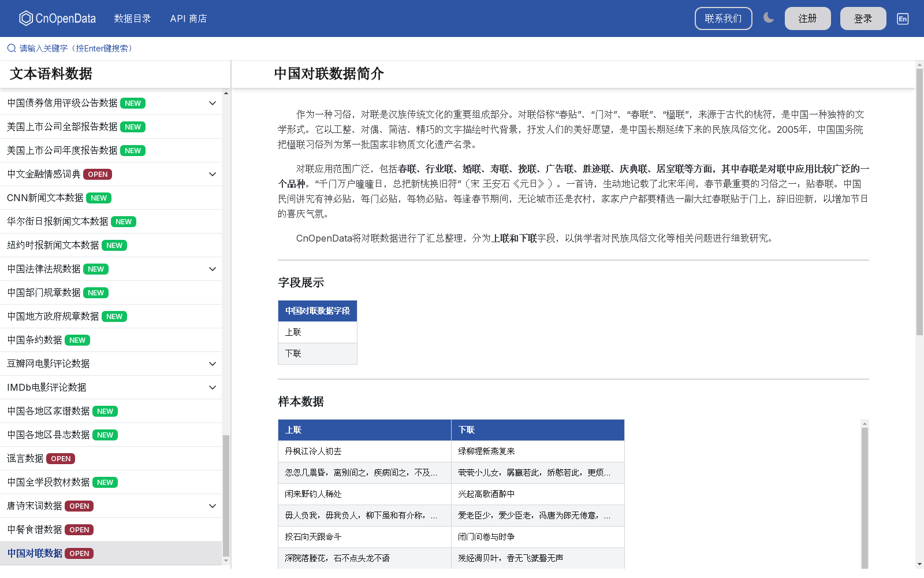924x578 pixels.
Task: Select 中国全学段教材数据
Action: coord(111,482)
